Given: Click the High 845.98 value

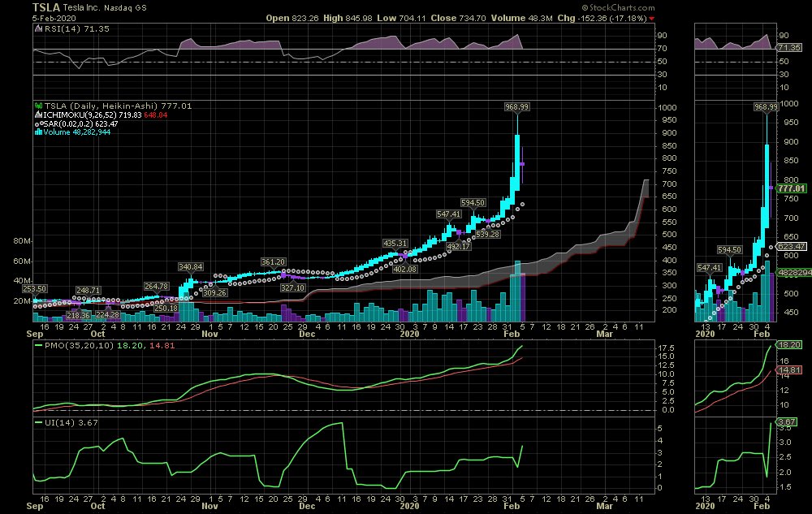Looking at the screenshot, I should [x=348, y=18].
